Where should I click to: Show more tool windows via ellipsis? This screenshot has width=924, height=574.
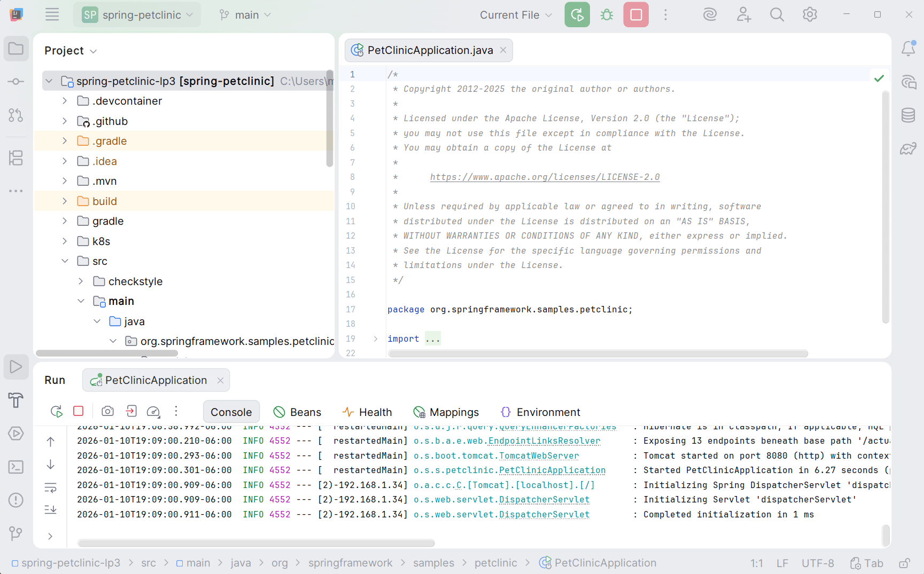[x=16, y=191]
